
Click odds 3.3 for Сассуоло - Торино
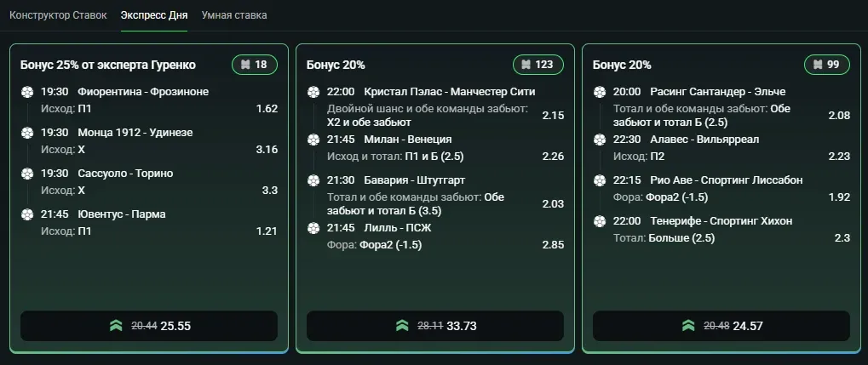coord(269,191)
